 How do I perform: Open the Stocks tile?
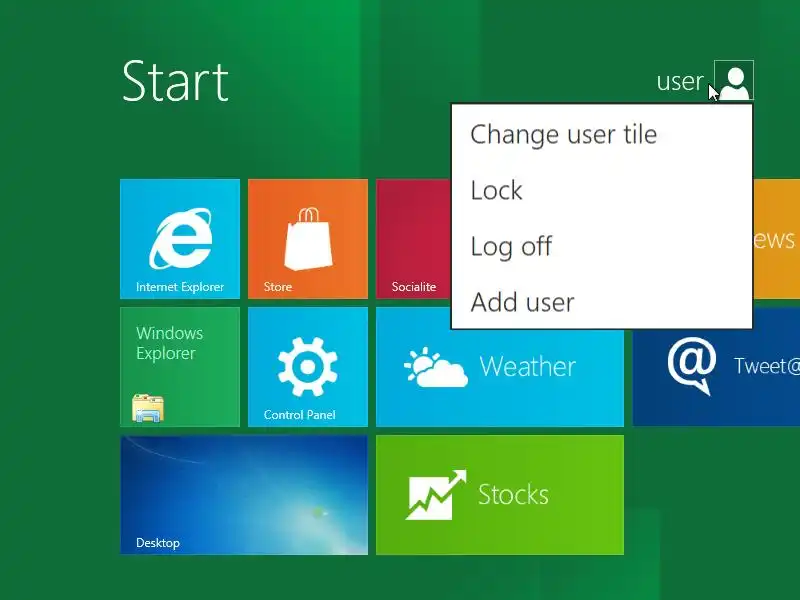[x=499, y=495]
